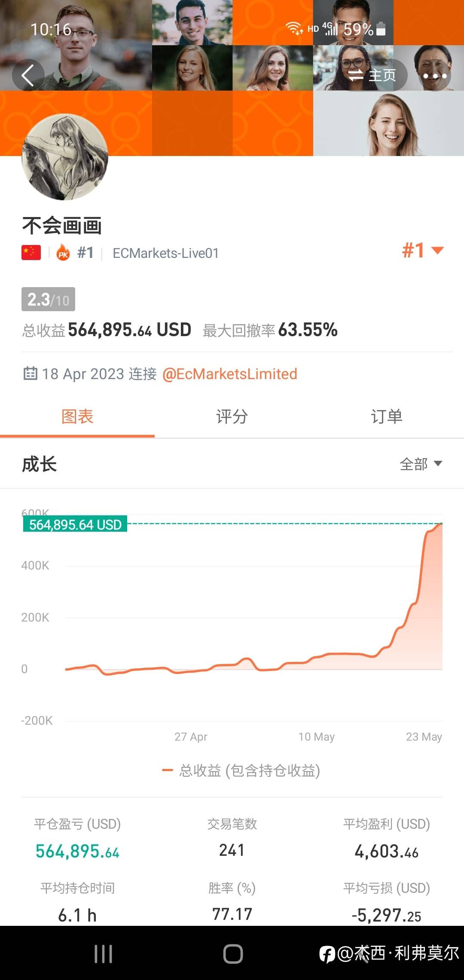
Task: Switch to the 评分 tab
Action: tap(232, 416)
